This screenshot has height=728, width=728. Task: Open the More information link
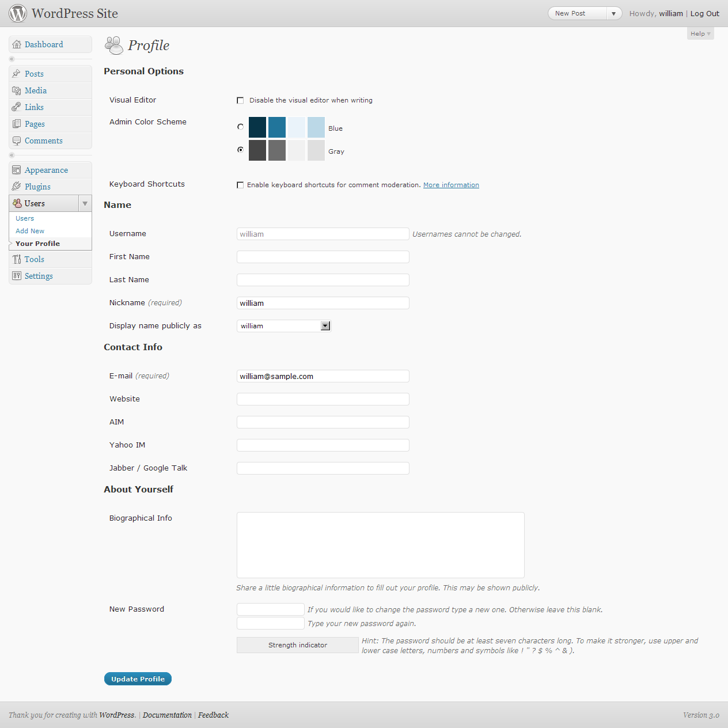(451, 185)
